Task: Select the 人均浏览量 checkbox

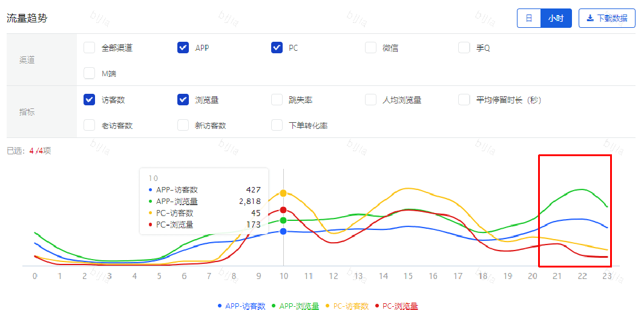Action: [370, 100]
